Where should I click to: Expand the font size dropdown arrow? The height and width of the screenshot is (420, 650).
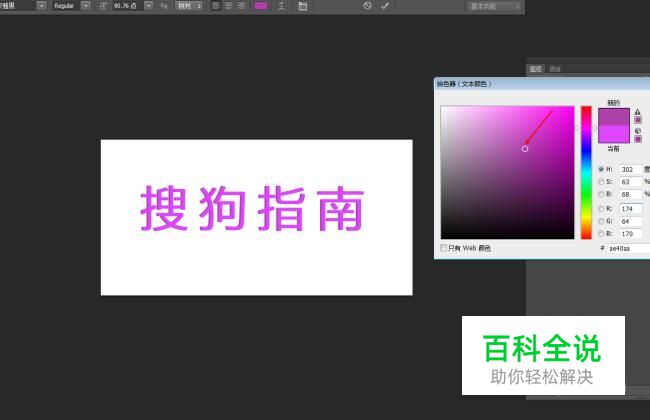pos(148,6)
